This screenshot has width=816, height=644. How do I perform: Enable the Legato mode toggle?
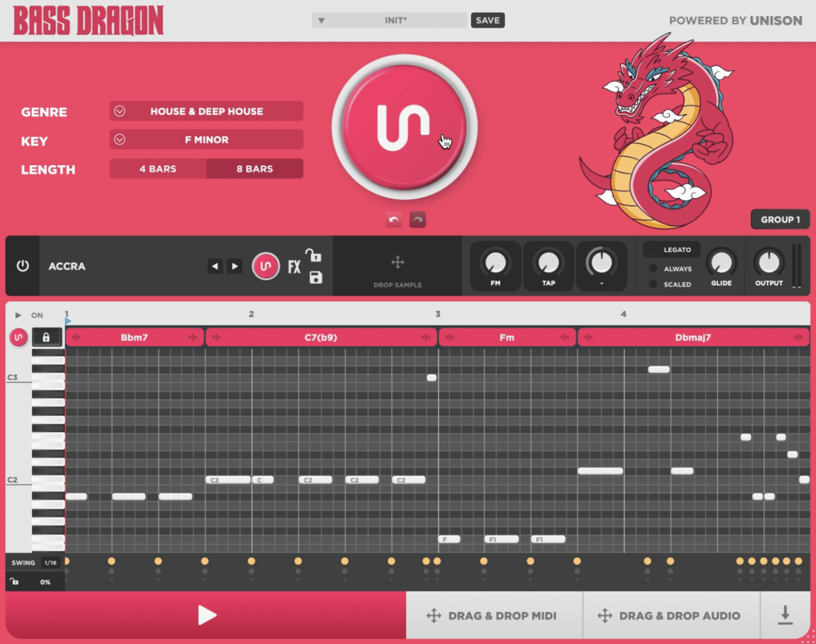click(x=654, y=249)
